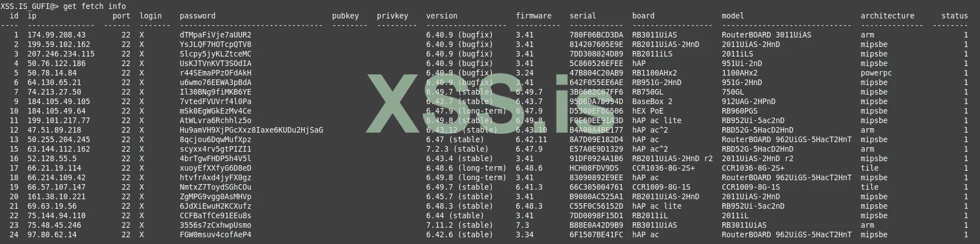The width and height of the screenshot is (980, 244).
Task: Click the '7.11.2 (stable)' version entry
Action: coord(459,225)
